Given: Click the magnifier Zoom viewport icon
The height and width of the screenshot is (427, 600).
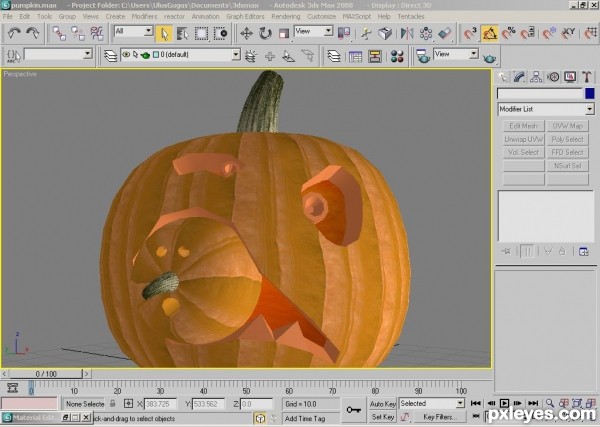Looking at the screenshot, I should (x=549, y=403).
